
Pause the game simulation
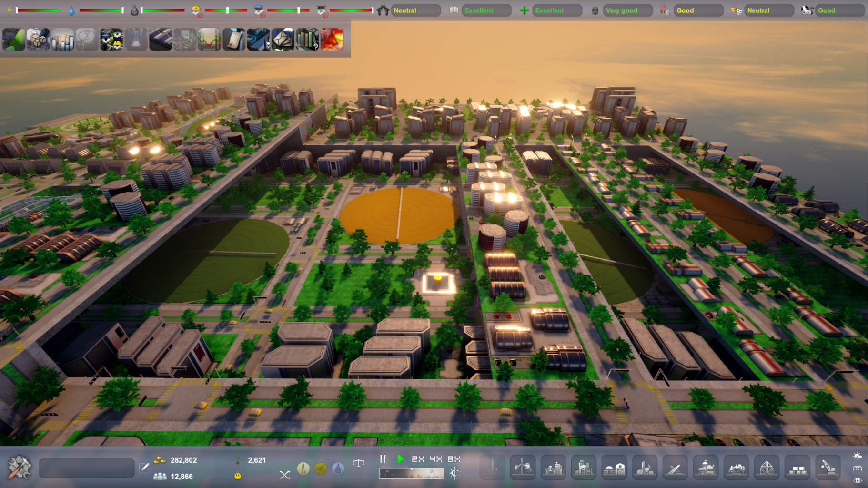tap(383, 459)
